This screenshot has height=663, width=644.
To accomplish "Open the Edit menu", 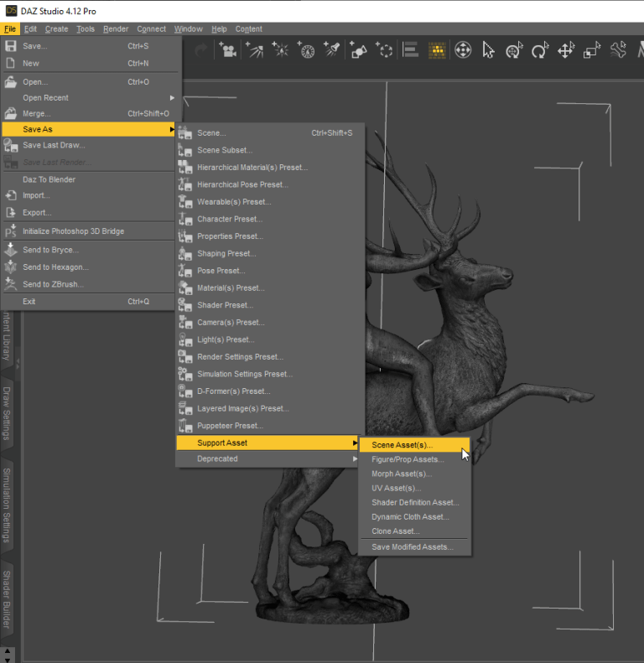I will [x=30, y=28].
